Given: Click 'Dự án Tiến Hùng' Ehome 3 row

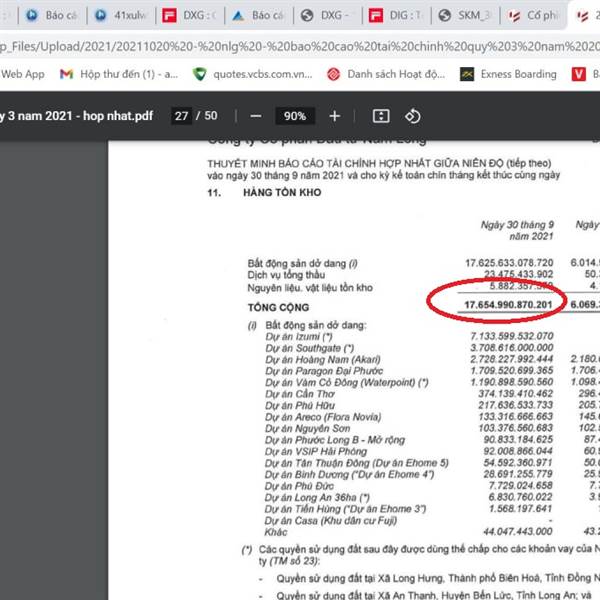Looking at the screenshot, I should point(345,509).
